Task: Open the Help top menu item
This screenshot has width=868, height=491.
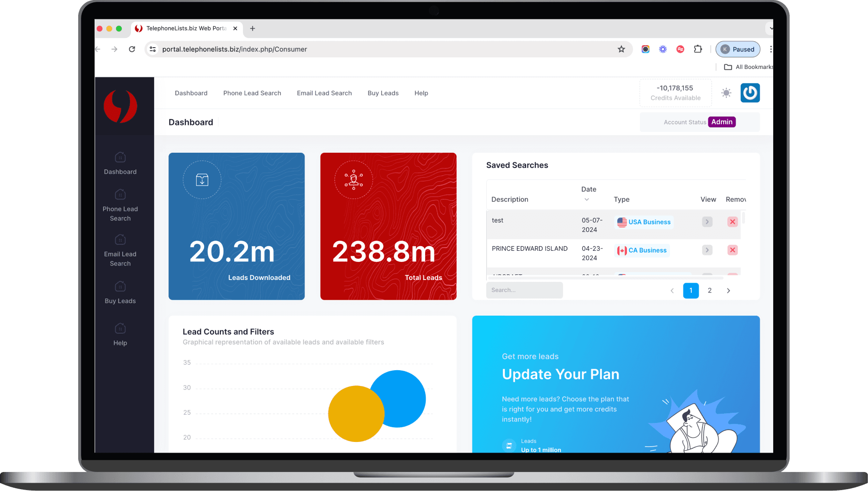Action: [x=421, y=93]
